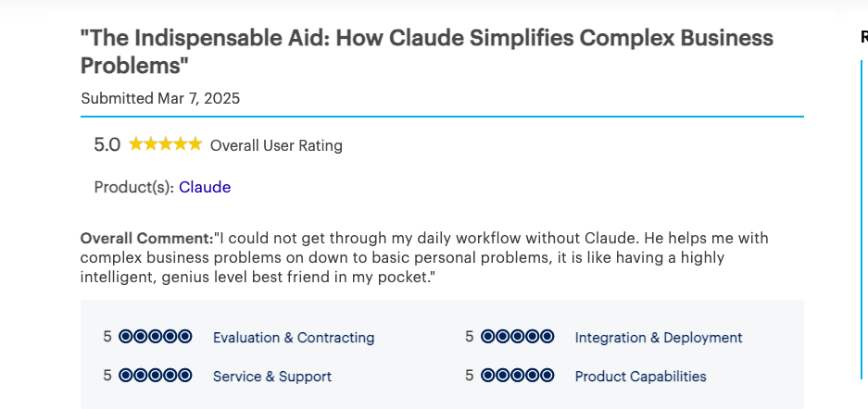Click the score number beside Integration & Deployment
This screenshot has height=409, width=868.
(x=470, y=337)
